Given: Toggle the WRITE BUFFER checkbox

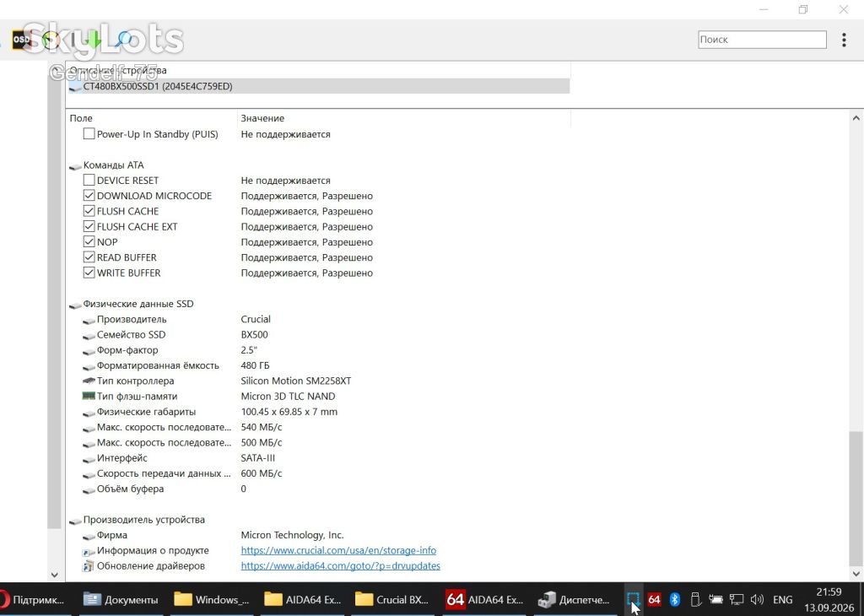Looking at the screenshot, I should [x=89, y=273].
